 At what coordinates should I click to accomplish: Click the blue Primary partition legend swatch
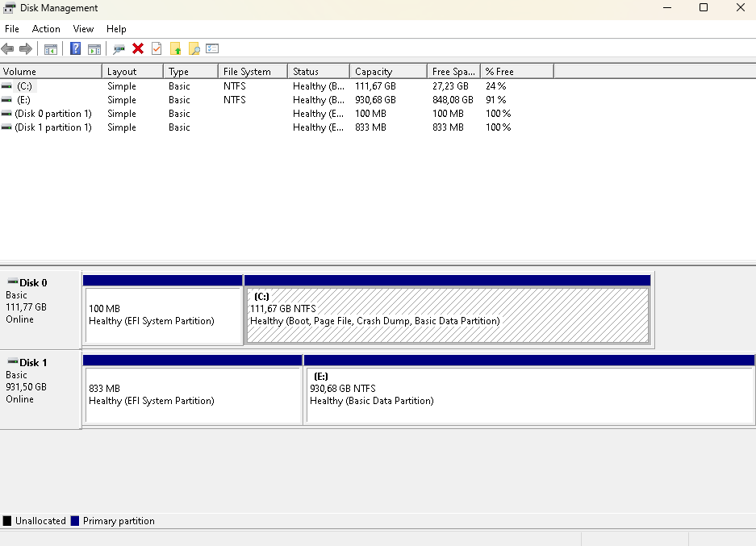[x=75, y=521]
